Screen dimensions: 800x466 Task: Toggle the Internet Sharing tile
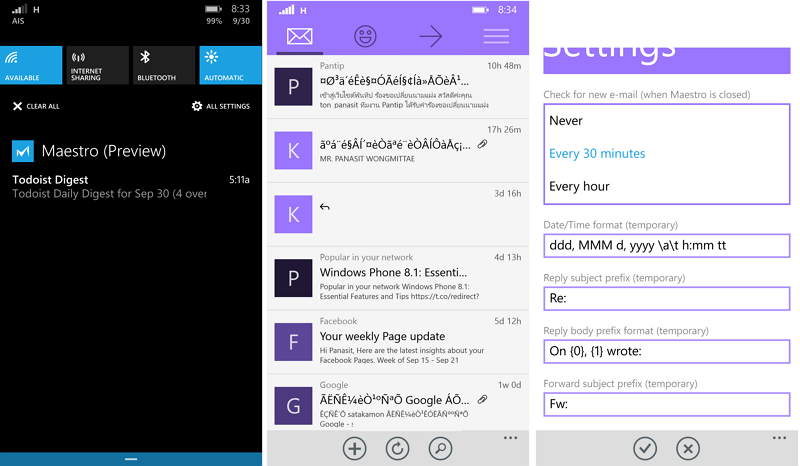[97, 65]
